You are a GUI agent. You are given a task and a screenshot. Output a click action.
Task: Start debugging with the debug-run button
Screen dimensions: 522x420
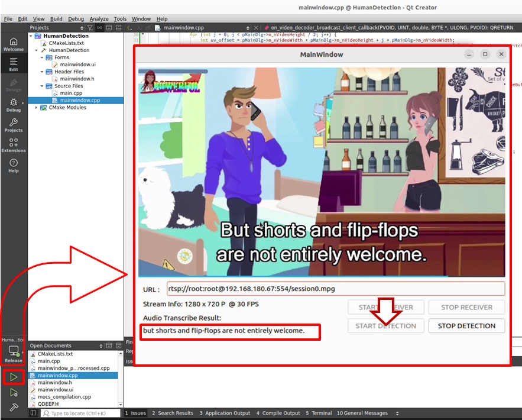[14, 392]
